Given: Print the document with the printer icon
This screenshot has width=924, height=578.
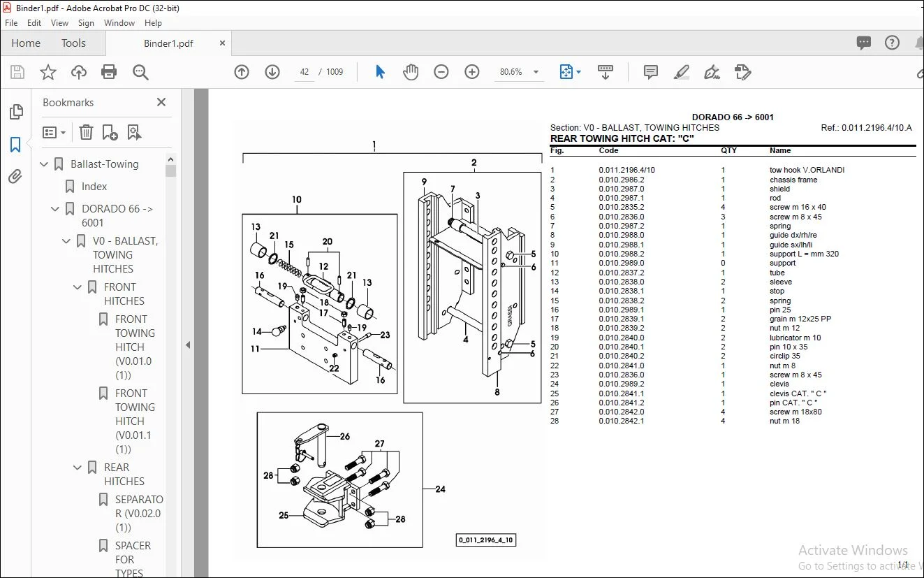Looking at the screenshot, I should coord(109,72).
